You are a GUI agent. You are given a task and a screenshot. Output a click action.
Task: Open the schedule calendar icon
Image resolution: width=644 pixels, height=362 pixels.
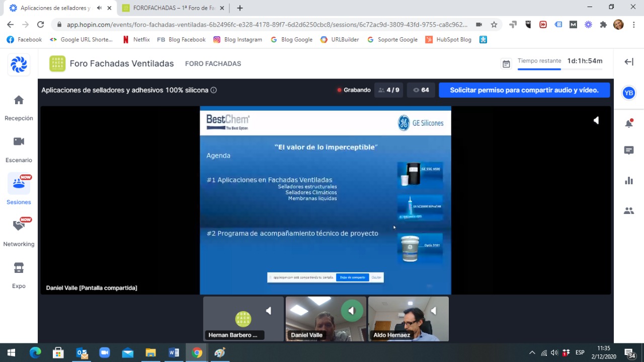(506, 64)
